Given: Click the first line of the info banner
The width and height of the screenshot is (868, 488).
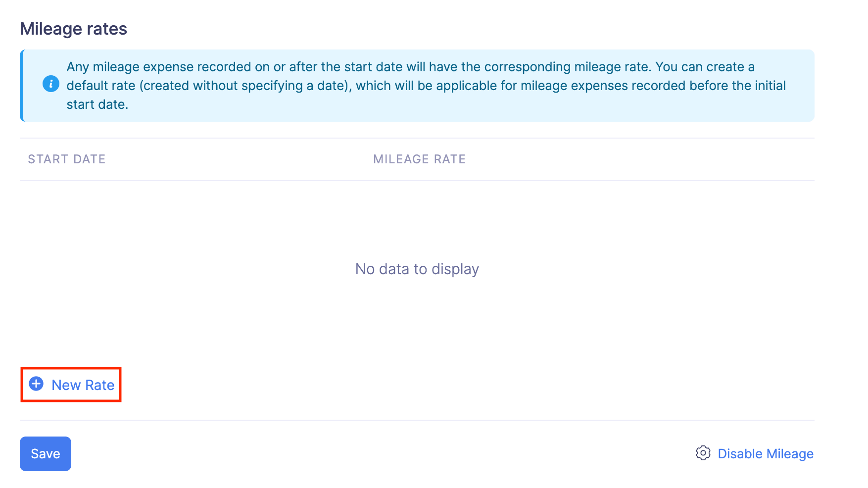Looking at the screenshot, I should tap(410, 67).
